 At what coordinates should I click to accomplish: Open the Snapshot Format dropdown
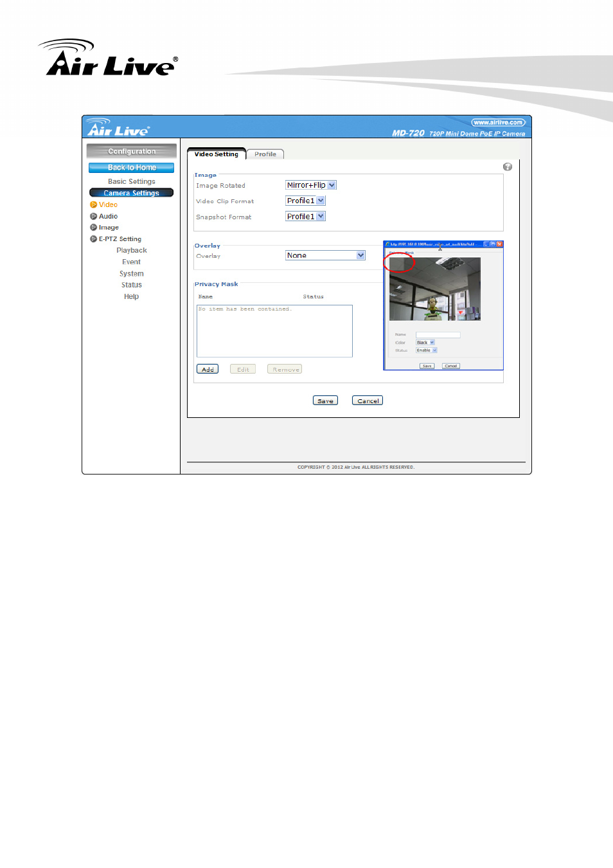coord(306,217)
